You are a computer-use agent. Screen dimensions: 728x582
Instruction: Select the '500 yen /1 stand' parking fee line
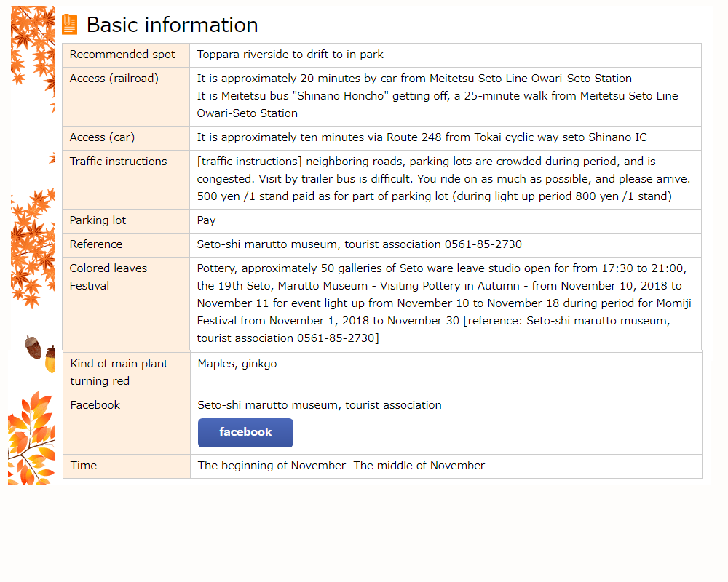tap(434, 196)
